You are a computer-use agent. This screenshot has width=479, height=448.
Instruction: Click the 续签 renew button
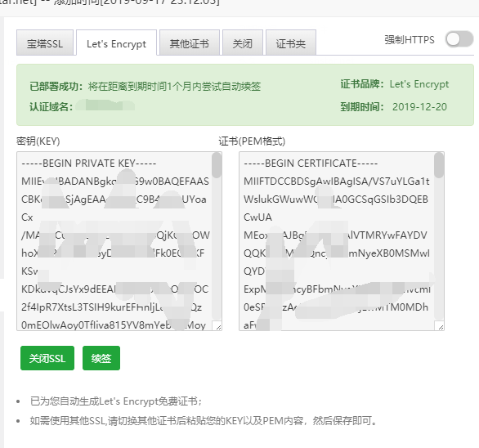point(101,358)
